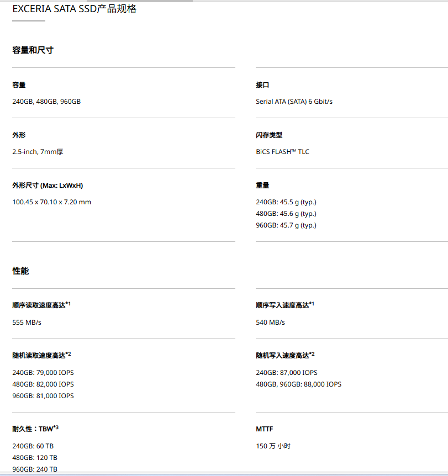Select the "容量和尺寸" section heading
The image size is (448, 476).
click(33, 50)
